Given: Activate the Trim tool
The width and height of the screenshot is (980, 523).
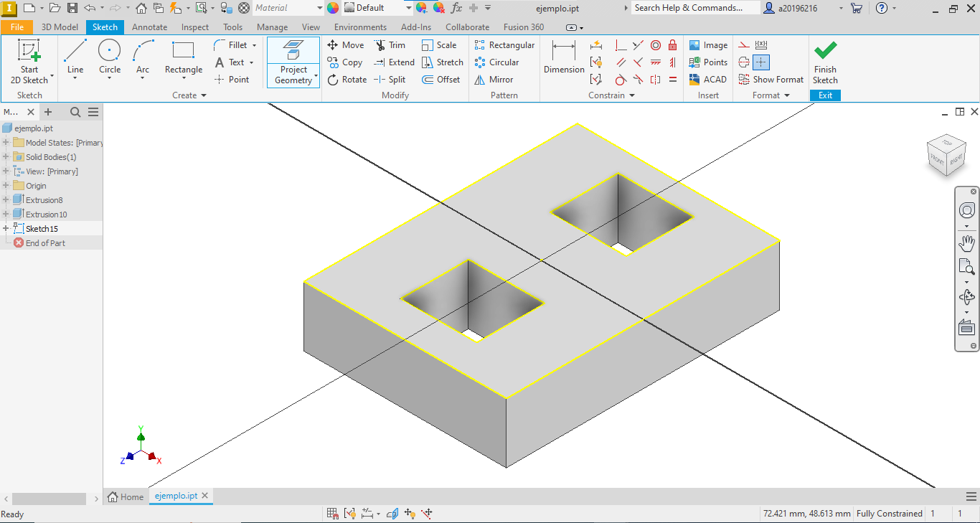Looking at the screenshot, I should (x=390, y=45).
